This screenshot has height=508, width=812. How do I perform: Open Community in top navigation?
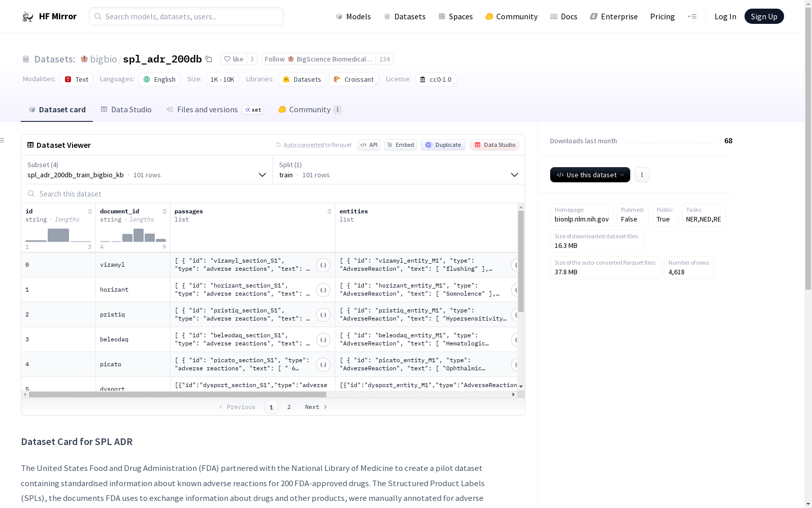click(x=512, y=17)
